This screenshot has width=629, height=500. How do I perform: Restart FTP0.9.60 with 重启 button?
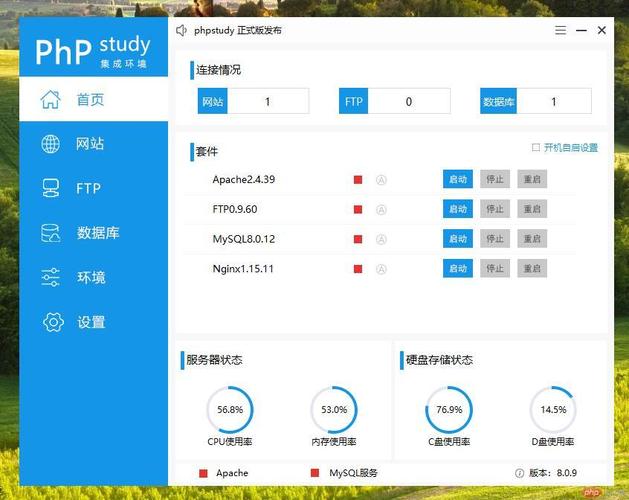pos(532,209)
